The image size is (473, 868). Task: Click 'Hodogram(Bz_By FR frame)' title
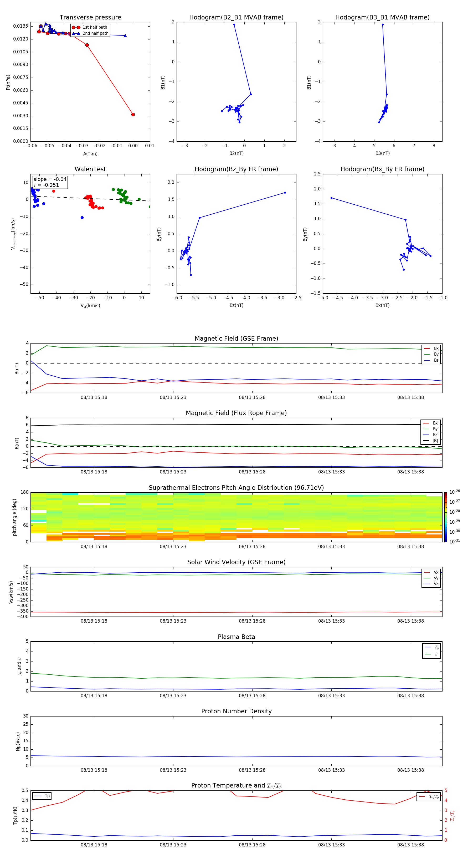[236, 169]
